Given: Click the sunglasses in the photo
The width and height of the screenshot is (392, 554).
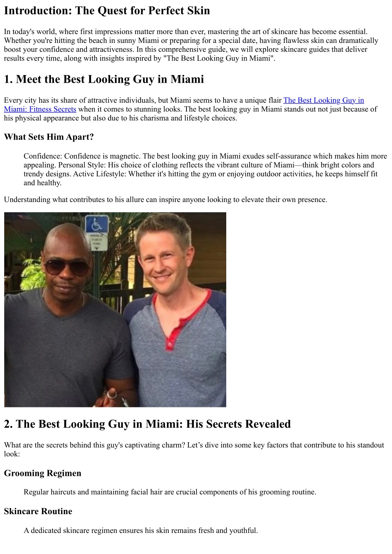Looking at the screenshot, I should (68, 266).
